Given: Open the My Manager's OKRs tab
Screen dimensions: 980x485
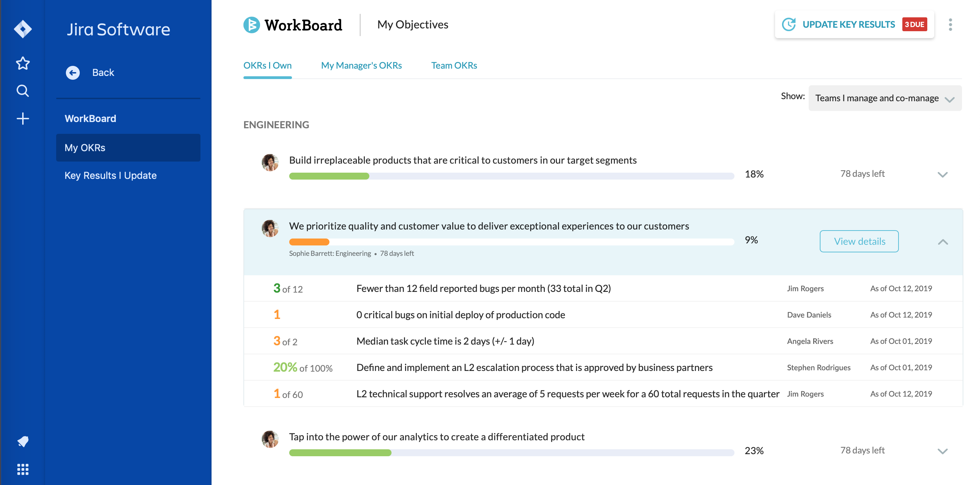Looking at the screenshot, I should pyautogui.click(x=361, y=65).
